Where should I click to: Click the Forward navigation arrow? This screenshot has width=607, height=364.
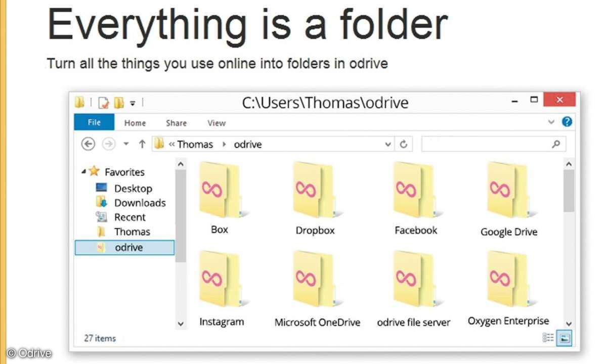[109, 144]
